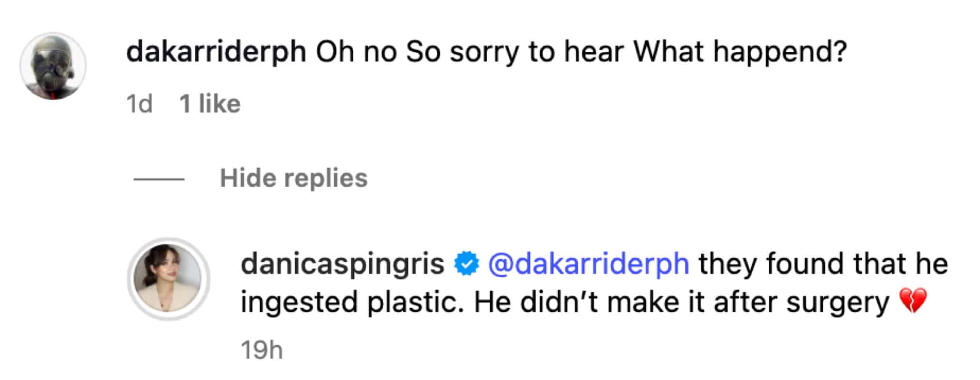The width and height of the screenshot is (980, 380).
Task: View who liked via "1 like"
Action: click(210, 104)
